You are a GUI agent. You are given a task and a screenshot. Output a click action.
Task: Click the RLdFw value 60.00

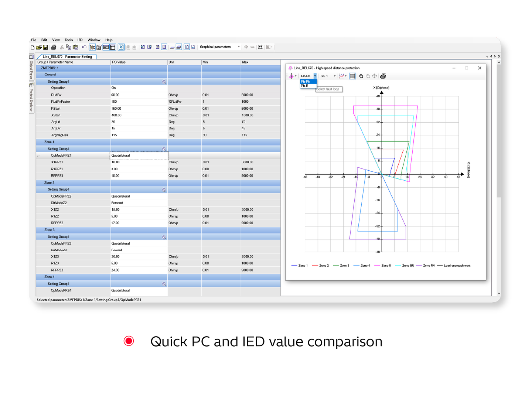pos(139,95)
